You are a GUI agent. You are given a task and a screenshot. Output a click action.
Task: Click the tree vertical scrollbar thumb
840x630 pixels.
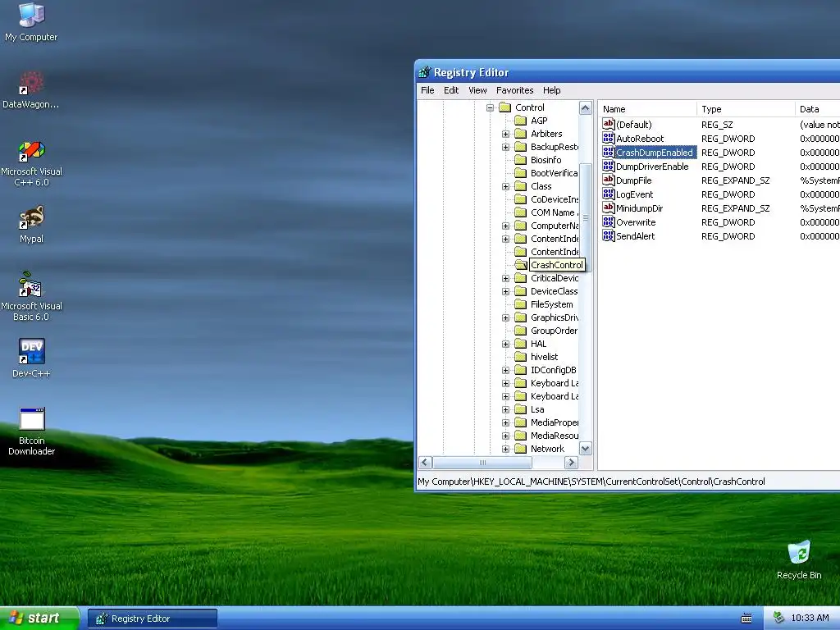click(586, 217)
